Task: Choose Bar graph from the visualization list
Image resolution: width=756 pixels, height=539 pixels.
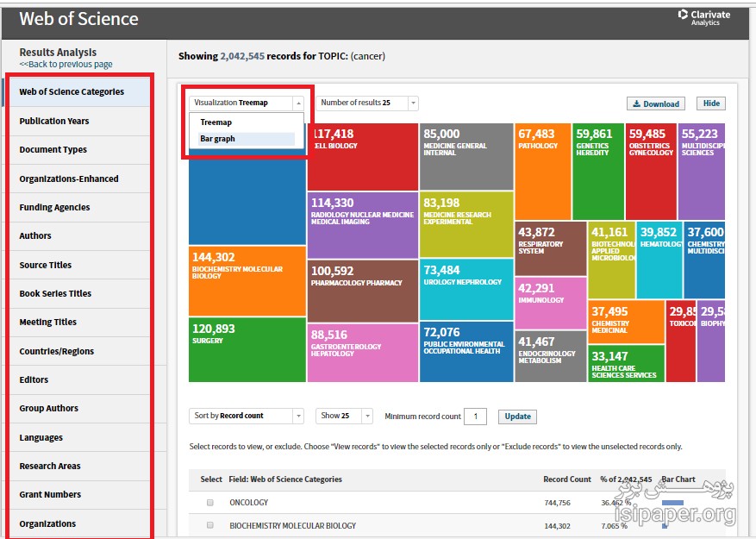Action: coord(247,139)
